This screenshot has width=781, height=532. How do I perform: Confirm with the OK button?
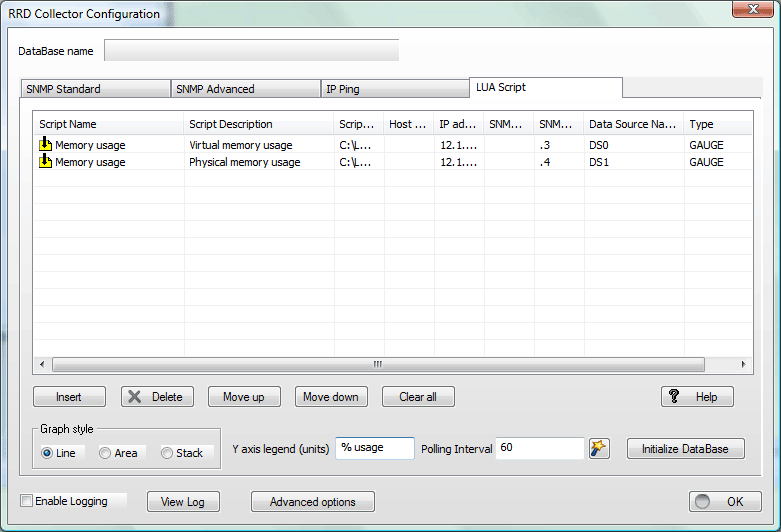click(x=725, y=502)
